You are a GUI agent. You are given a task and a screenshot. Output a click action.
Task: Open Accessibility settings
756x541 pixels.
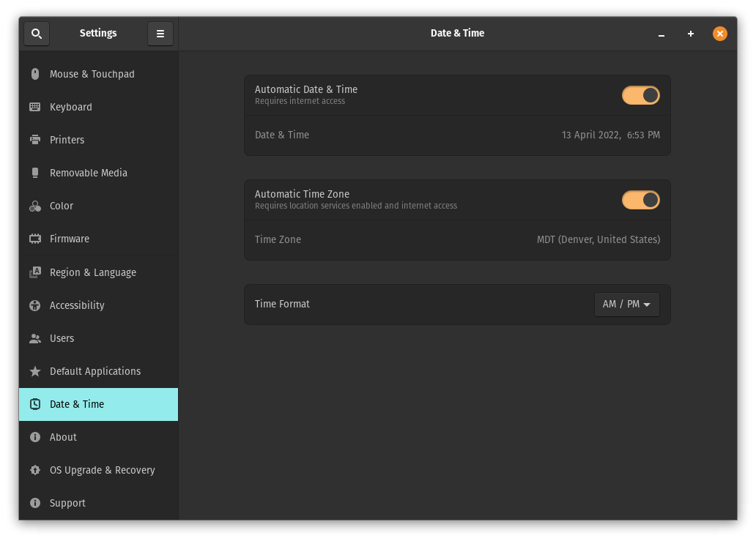click(x=98, y=305)
